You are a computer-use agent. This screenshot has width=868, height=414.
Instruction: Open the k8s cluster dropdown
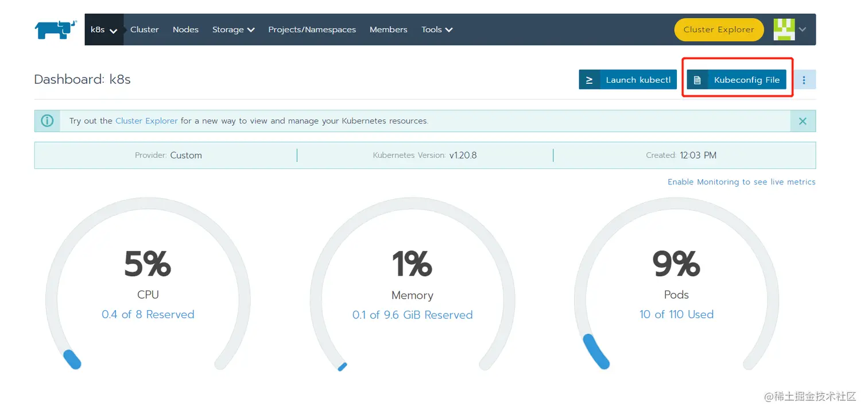click(104, 30)
